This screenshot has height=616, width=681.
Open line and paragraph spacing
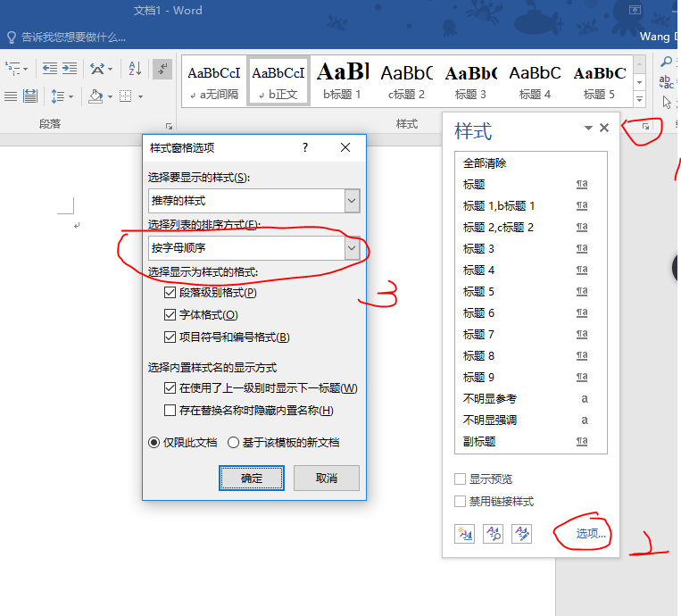pos(57,96)
